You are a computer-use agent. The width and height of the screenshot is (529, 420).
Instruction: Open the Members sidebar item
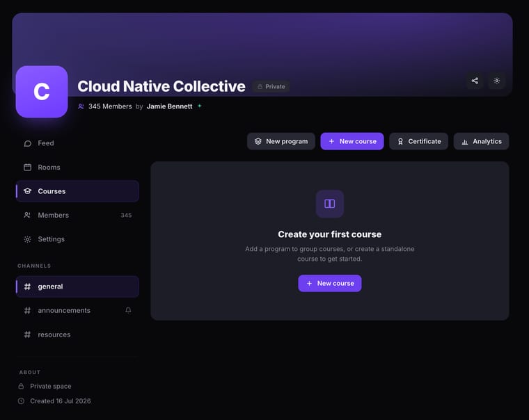[77, 215]
